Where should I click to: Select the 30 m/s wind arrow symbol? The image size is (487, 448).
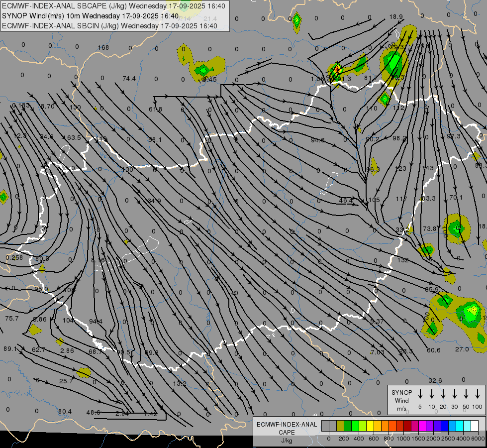pos(455,393)
